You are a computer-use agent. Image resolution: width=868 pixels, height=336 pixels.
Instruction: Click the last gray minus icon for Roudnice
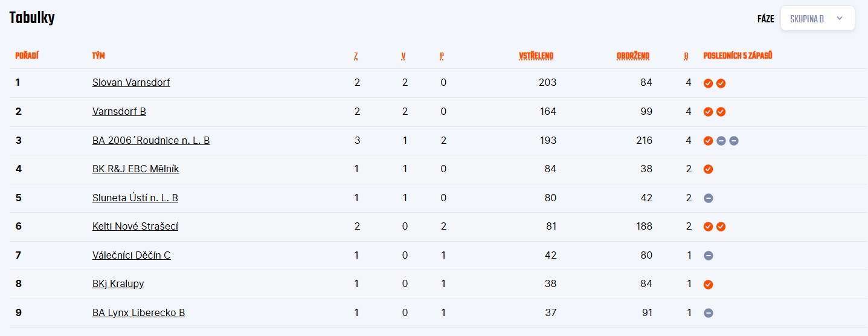click(x=733, y=141)
